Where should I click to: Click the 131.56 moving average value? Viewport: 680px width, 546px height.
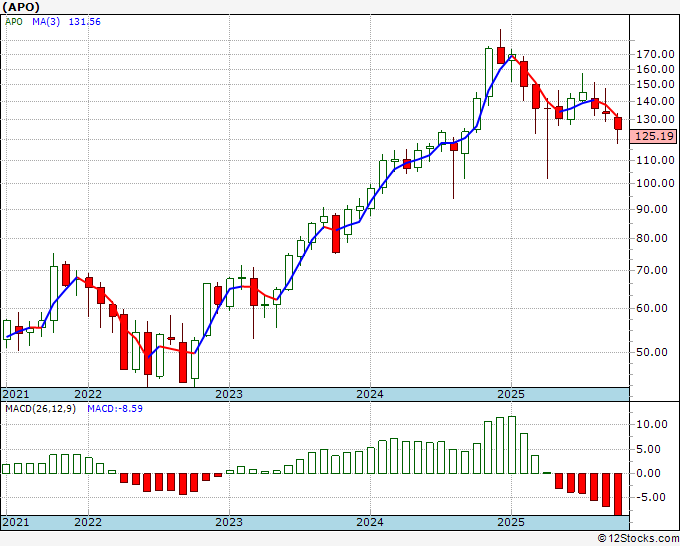click(x=85, y=22)
